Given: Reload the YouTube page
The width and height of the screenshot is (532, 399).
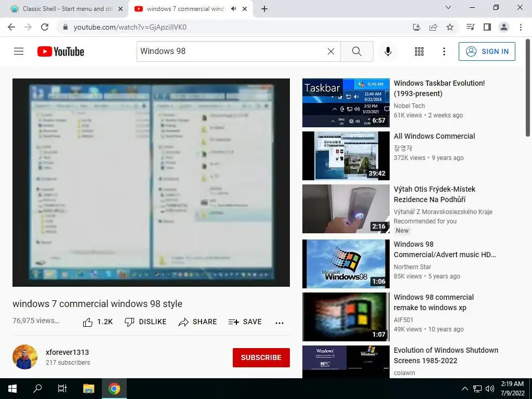Looking at the screenshot, I should [45, 27].
